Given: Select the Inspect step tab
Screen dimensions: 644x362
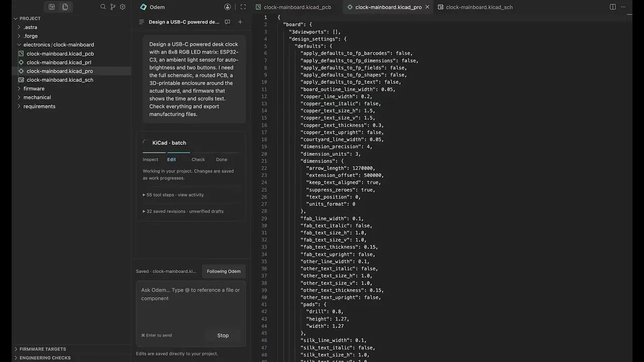Looking at the screenshot, I should pyautogui.click(x=150, y=159).
